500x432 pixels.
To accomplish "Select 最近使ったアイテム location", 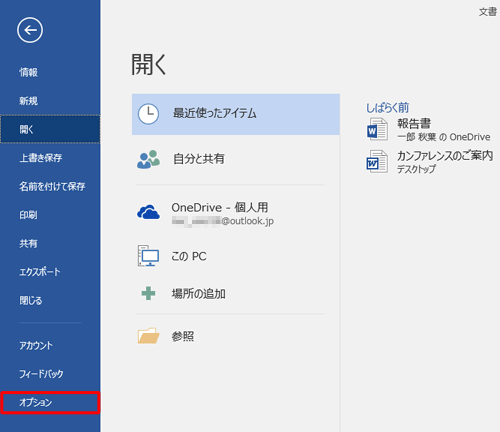I will pyautogui.click(x=236, y=114).
